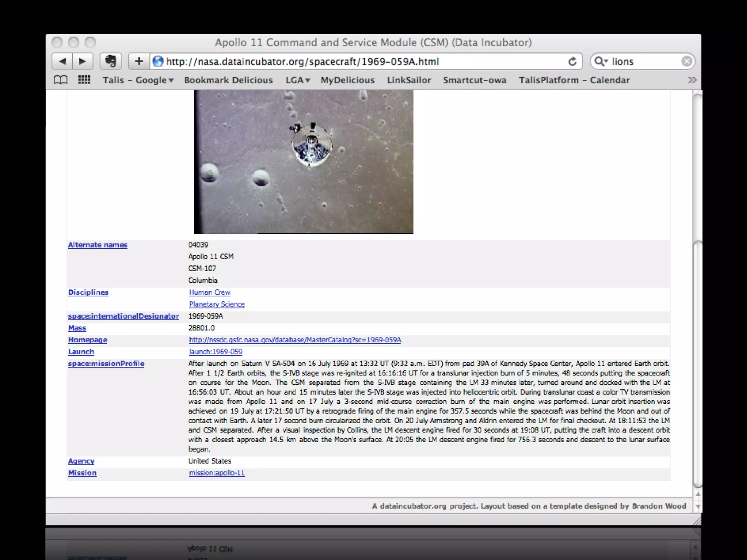This screenshot has height=560, width=747.
Task: Click the launch:1969-059 link
Action: [x=216, y=352]
